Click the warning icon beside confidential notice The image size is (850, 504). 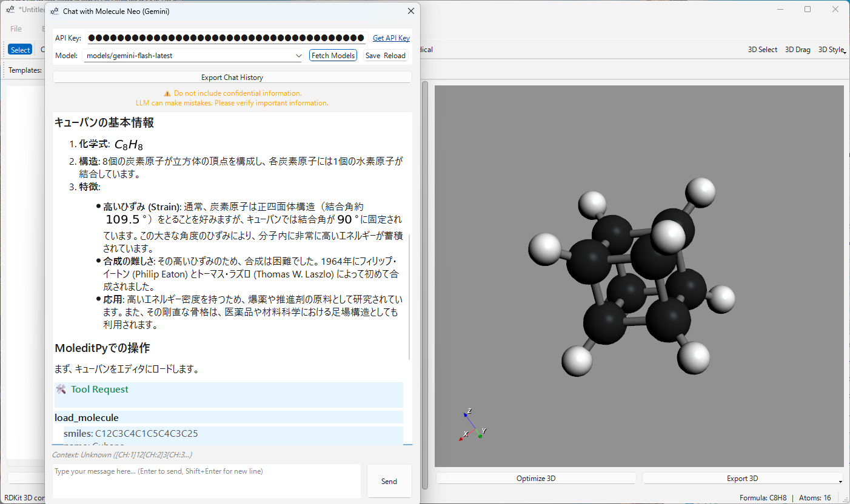click(x=167, y=93)
